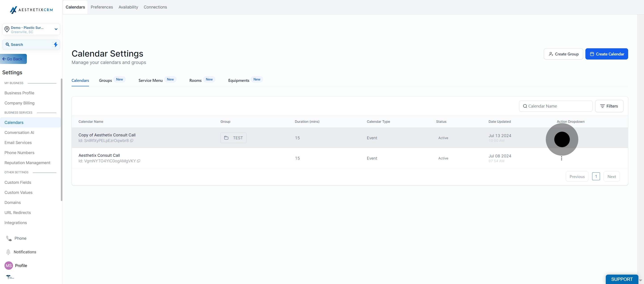Open Custom Fields settings
Screen dimensions: 644x284
[18, 182]
